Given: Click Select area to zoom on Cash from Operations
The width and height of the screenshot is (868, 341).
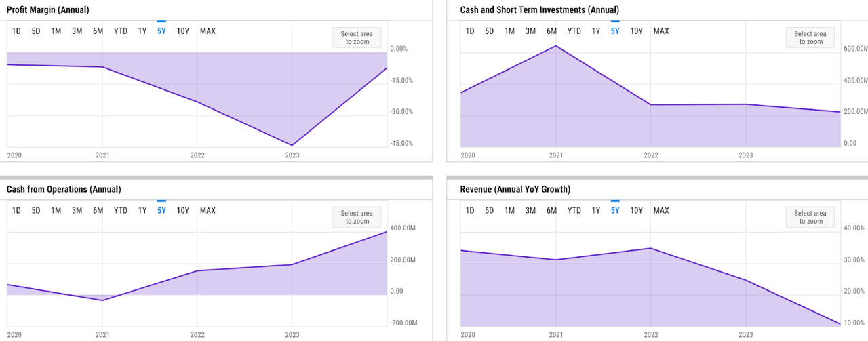Looking at the screenshot, I should (357, 217).
